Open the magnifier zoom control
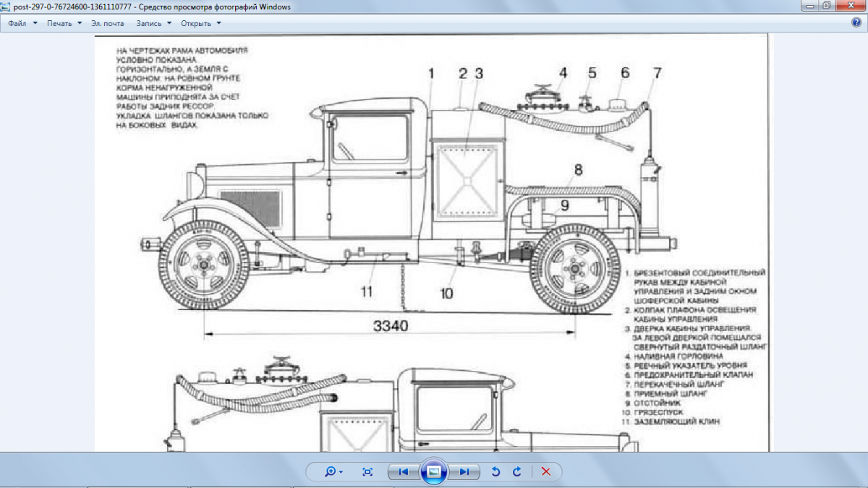868x488 pixels. pyautogui.click(x=333, y=471)
